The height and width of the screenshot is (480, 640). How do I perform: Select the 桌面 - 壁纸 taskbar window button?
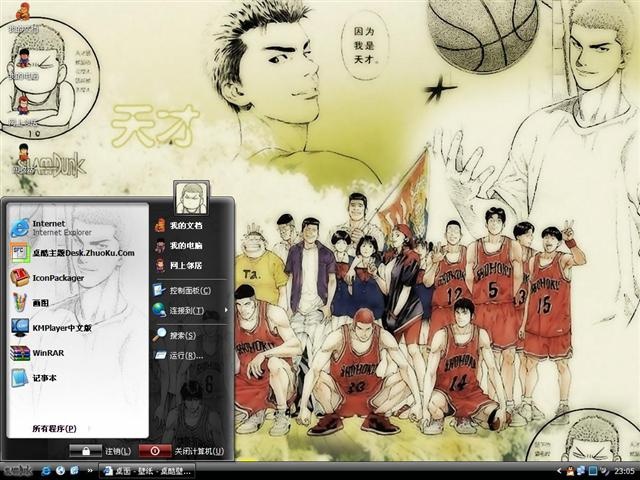click(x=147, y=471)
